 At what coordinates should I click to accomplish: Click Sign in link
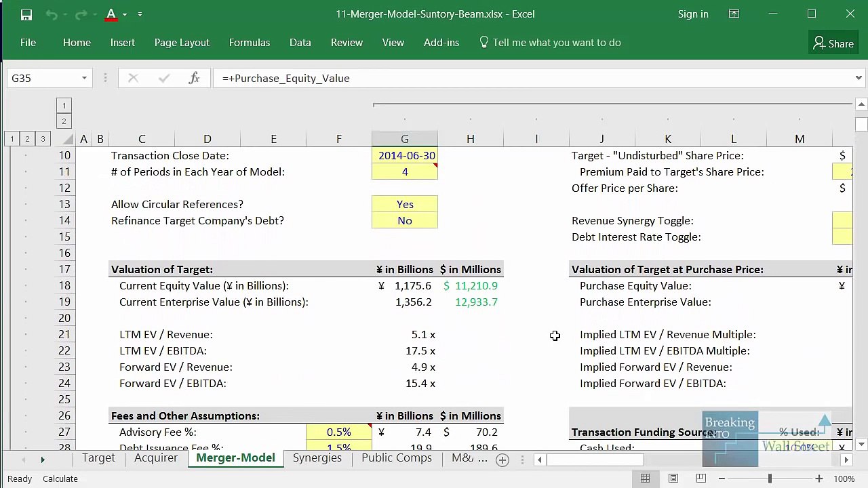[693, 14]
